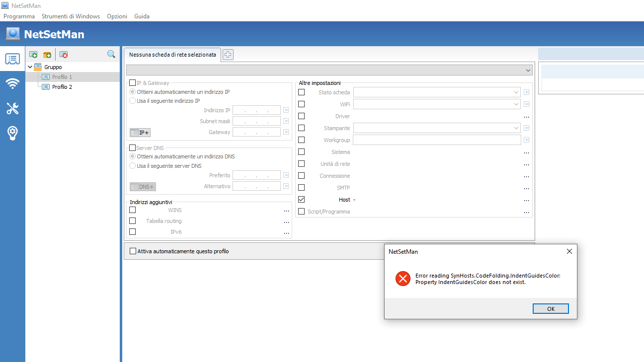Click the Workgroup text field

pos(437,140)
